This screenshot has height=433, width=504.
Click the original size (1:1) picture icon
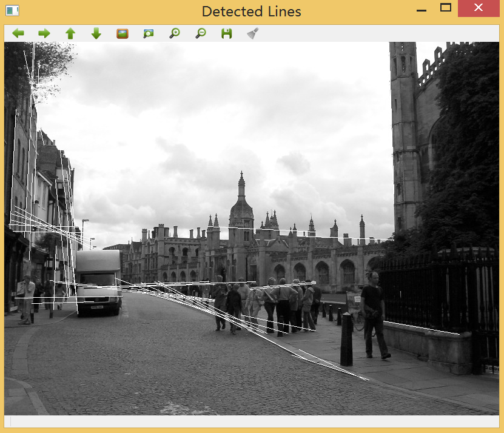coord(123,33)
